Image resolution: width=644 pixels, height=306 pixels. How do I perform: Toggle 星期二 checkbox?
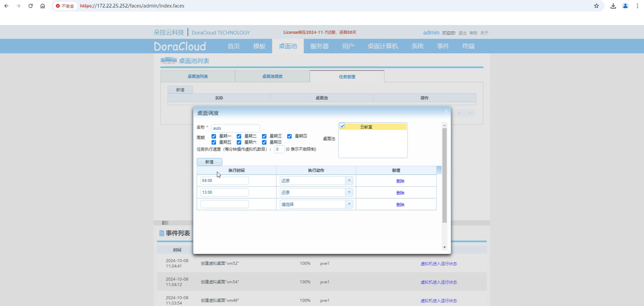(x=239, y=136)
